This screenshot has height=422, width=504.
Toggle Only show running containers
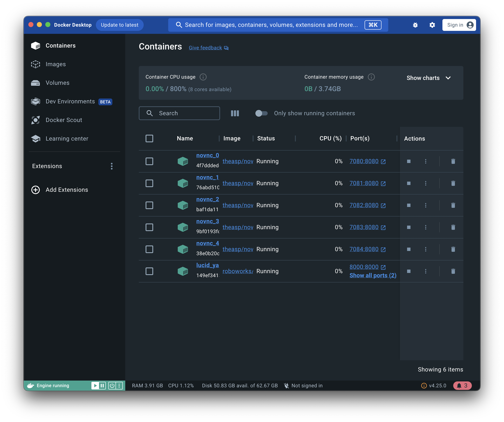(261, 113)
